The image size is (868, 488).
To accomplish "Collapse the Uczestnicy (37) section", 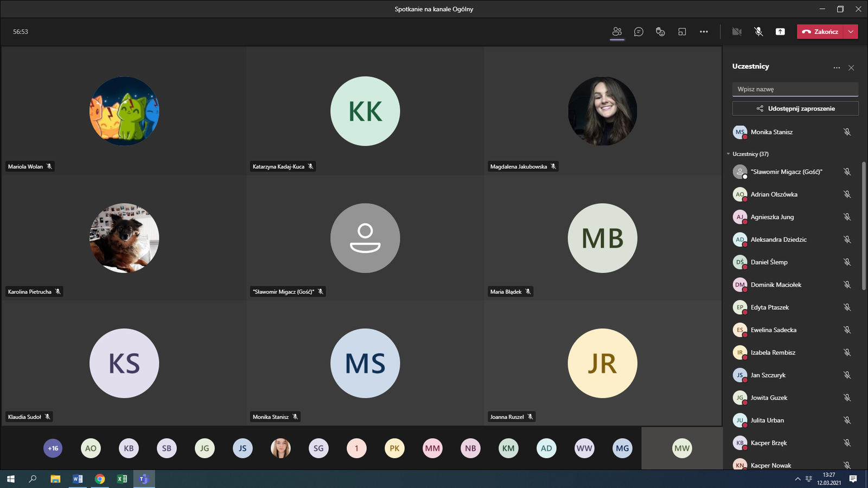I will tap(729, 154).
